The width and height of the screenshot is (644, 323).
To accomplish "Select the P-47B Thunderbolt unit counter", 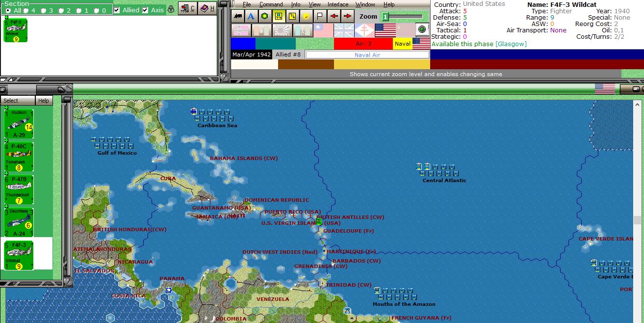I will tap(19, 190).
